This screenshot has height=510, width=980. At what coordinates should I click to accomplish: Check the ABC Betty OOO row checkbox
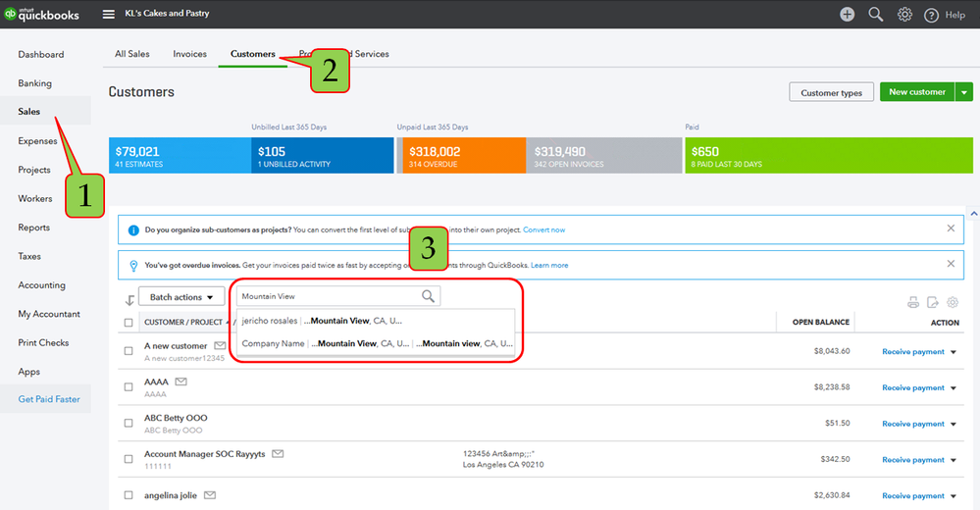tap(129, 423)
